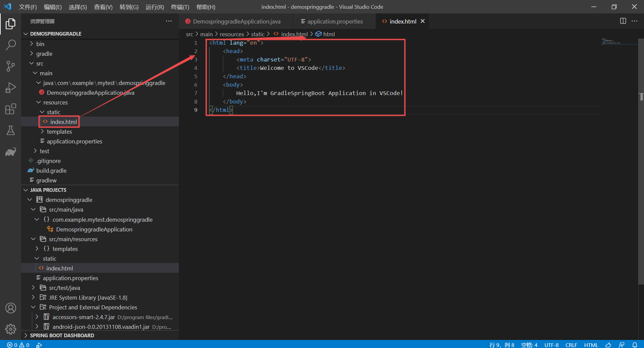Switch to application.properties editor tab
This screenshot has width=644, height=348.
[x=335, y=21]
